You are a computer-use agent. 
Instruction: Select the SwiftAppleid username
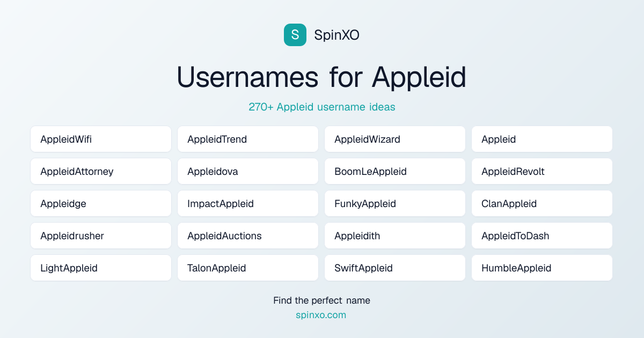coord(395,268)
